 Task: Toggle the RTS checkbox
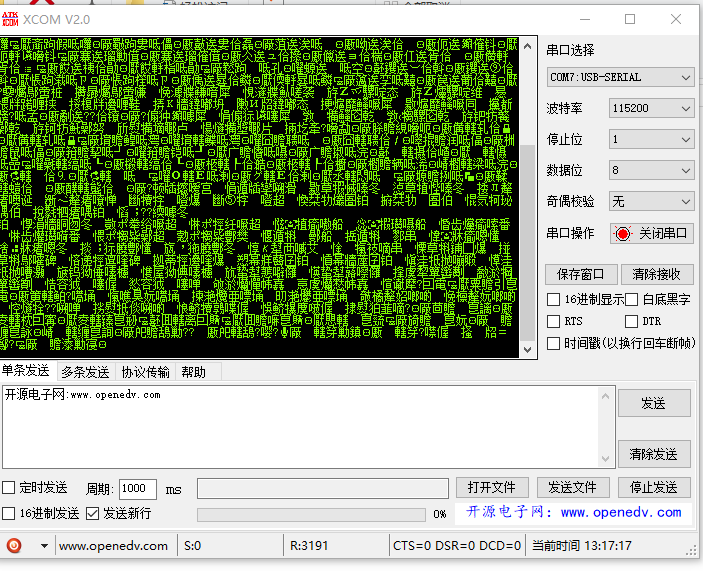point(554,321)
